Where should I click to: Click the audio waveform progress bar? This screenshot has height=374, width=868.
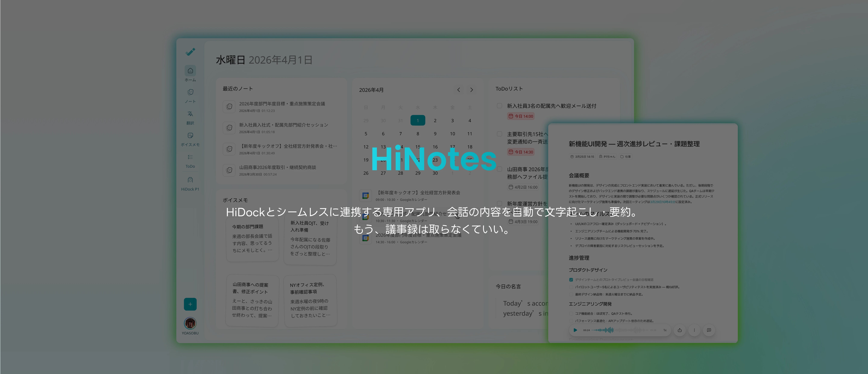pos(620,330)
